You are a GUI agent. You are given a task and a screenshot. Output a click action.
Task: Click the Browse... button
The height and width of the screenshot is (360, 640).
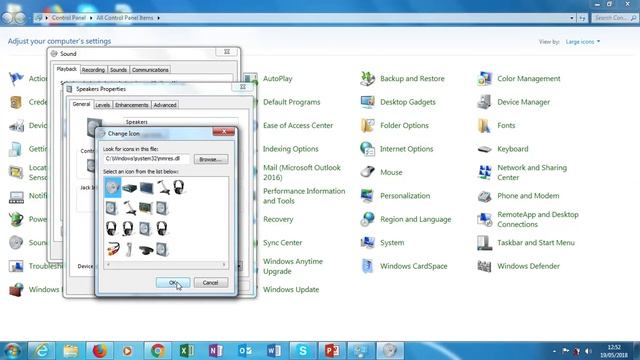click(211, 159)
